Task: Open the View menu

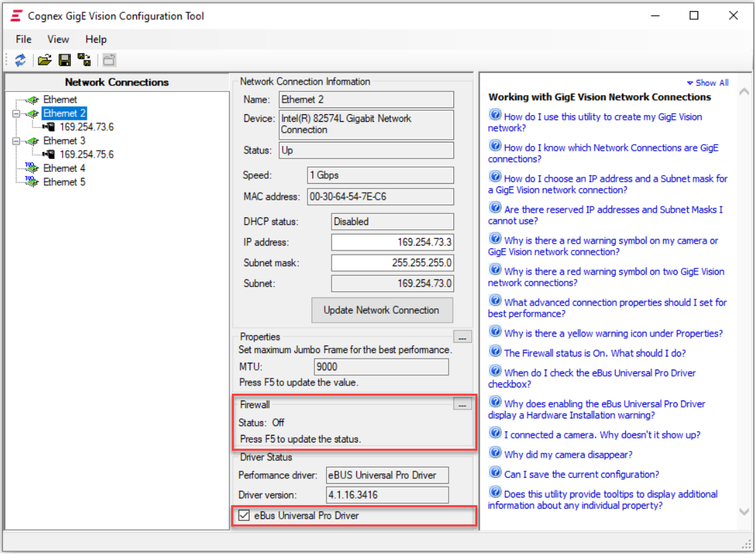Action: click(x=58, y=39)
